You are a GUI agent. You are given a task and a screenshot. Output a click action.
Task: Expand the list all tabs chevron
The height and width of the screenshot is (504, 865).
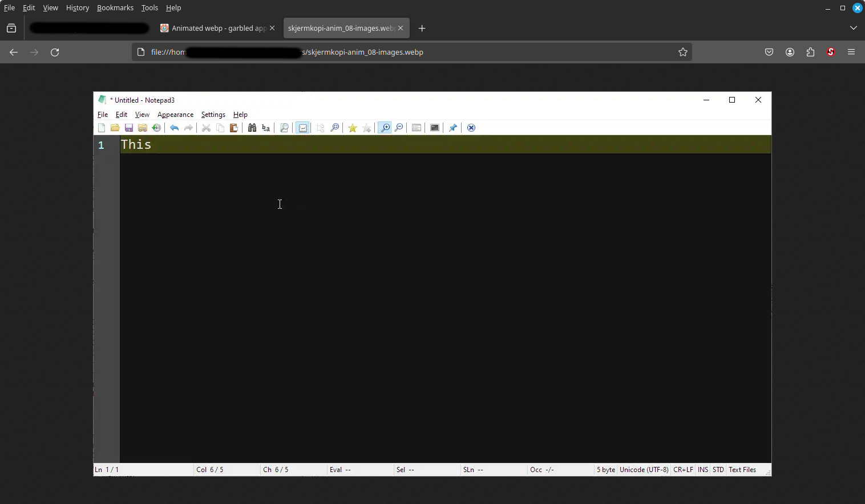[853, 28]
